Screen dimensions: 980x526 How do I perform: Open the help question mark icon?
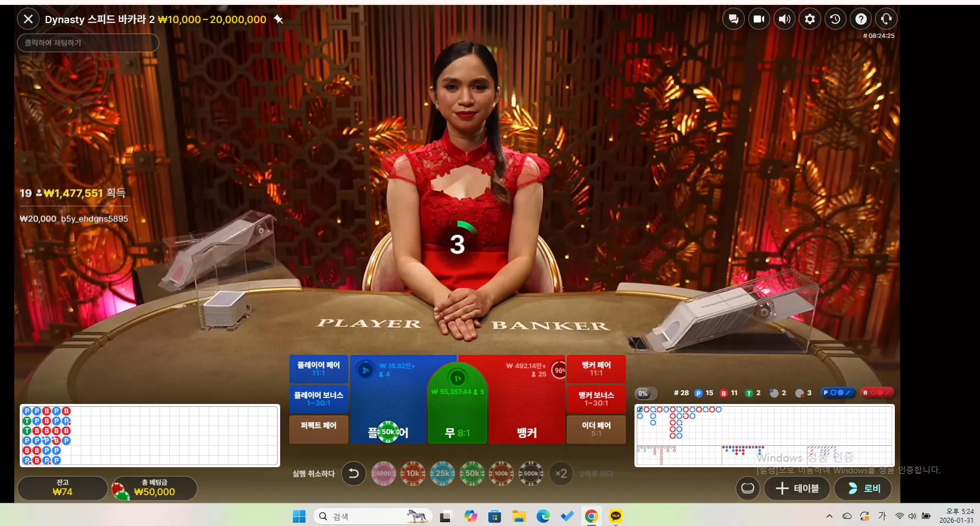coord(861,19)
